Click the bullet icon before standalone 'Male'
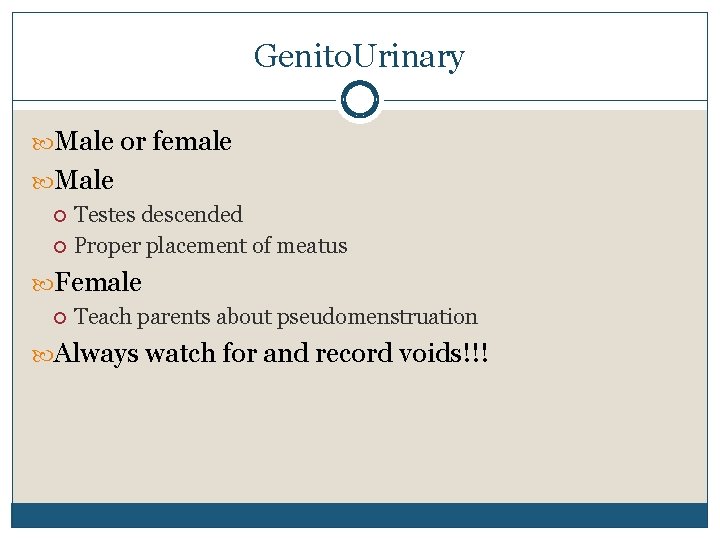This screenshot has width=720, height=540. point(45,182)
